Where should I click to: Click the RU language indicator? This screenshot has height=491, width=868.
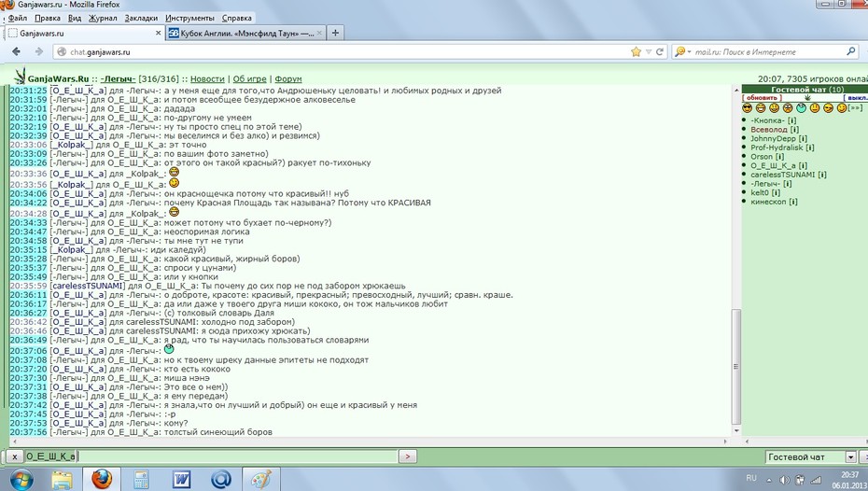tap(751, 478)
